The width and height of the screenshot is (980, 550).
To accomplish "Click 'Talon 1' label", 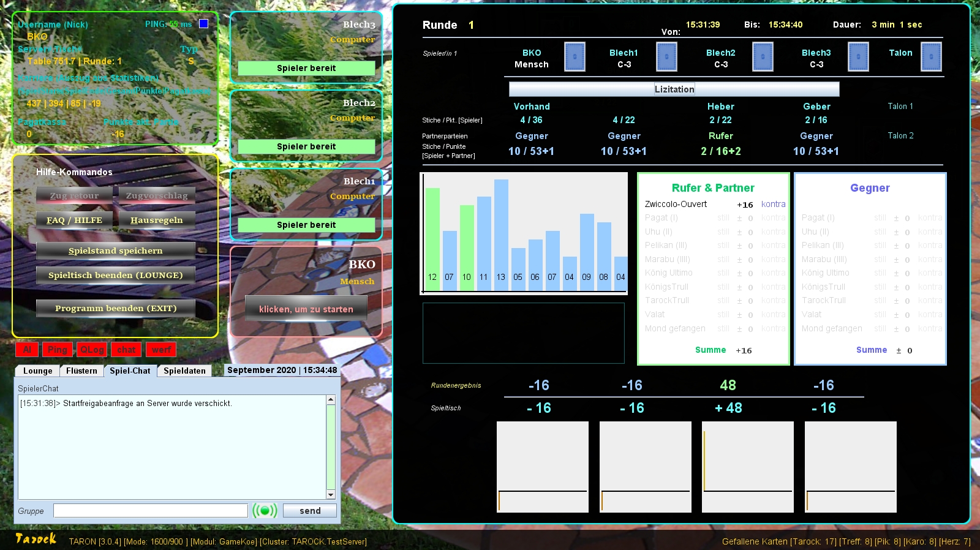I will point(900,106).
